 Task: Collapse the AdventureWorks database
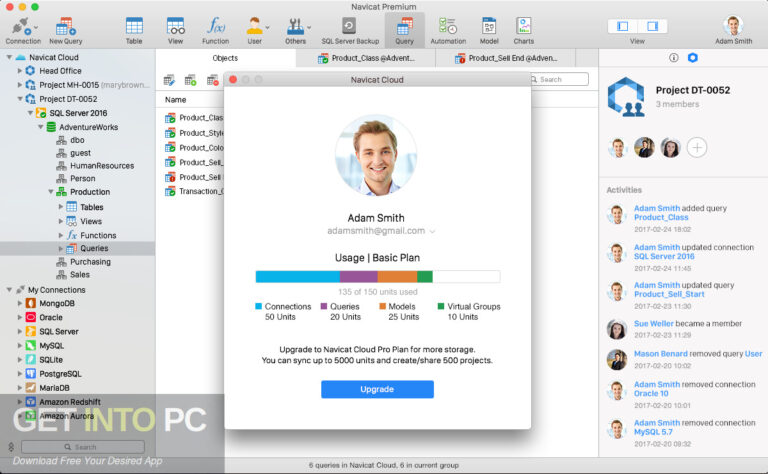click(x=41, y=127)
